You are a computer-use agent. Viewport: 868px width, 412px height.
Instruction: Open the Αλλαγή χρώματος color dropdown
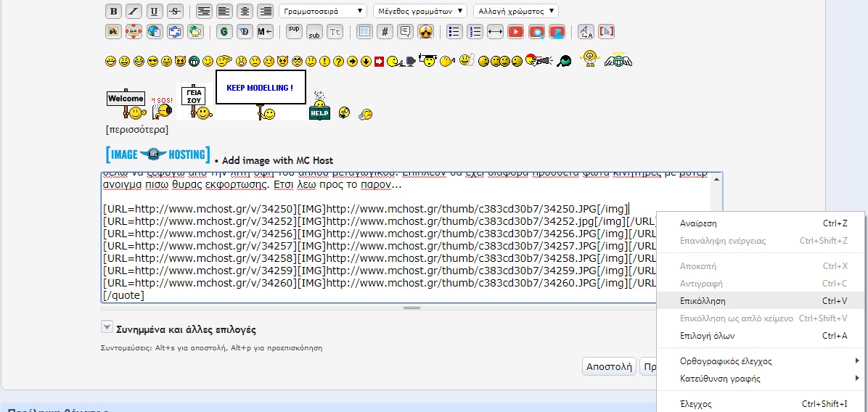pyautogui.click(x=516, y=11)
